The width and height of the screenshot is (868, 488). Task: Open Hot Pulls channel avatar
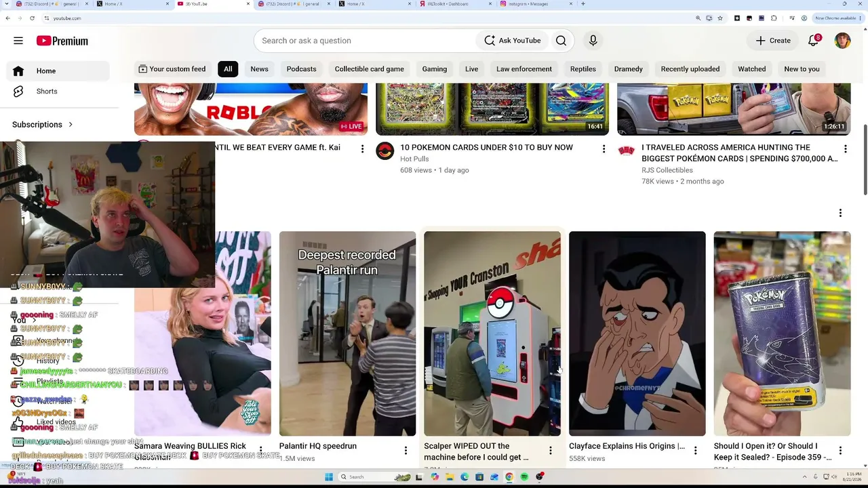(384, 150)
